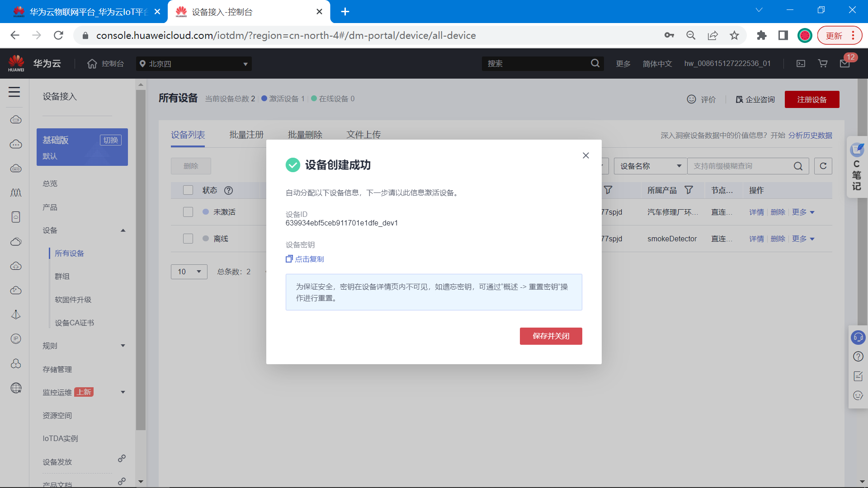
Task: Check the offline device row checkbox
Action: coord(188,239)
